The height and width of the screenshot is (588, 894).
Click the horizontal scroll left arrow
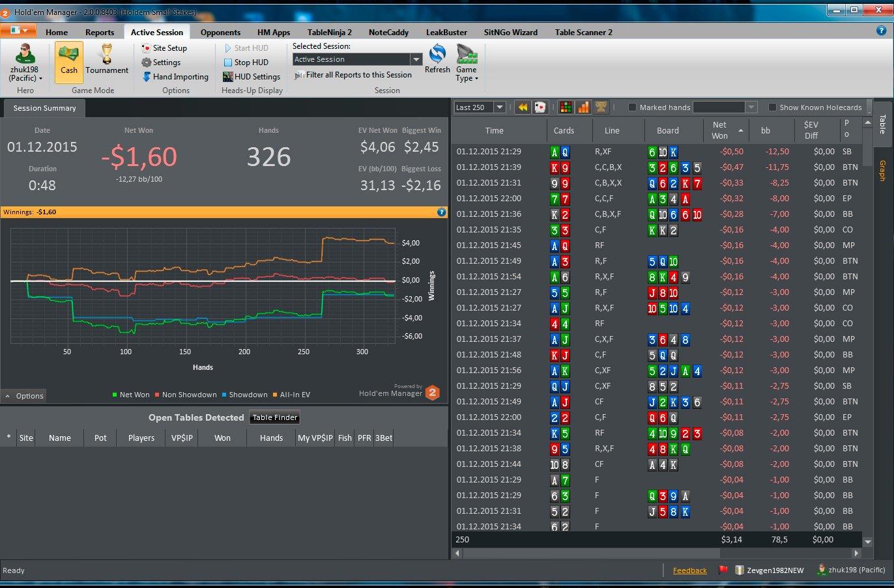[x=457, y=553]
